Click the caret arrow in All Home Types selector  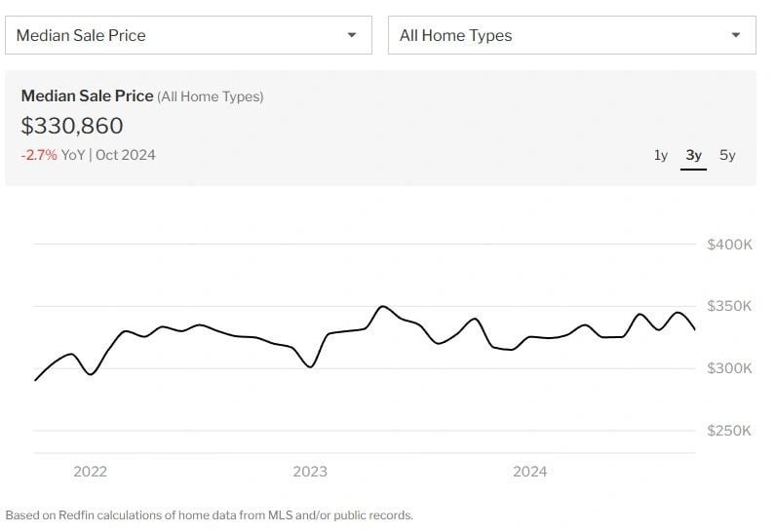[x=736, y=35]
